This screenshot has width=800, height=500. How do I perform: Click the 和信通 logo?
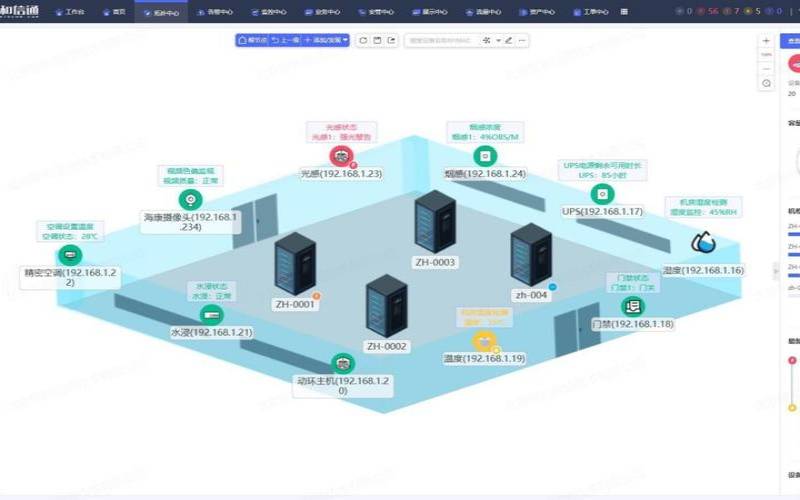point(19,11)
